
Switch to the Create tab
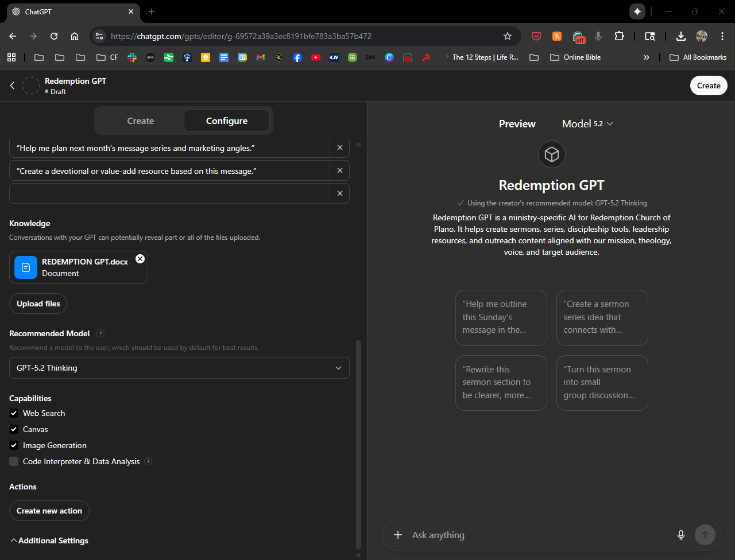point(141,120)
